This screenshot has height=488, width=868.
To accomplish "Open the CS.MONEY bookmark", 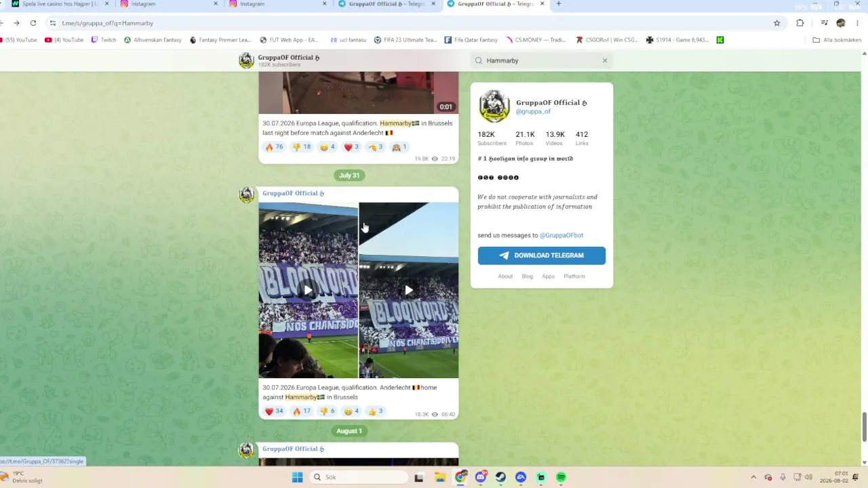I will coord(536,40).
